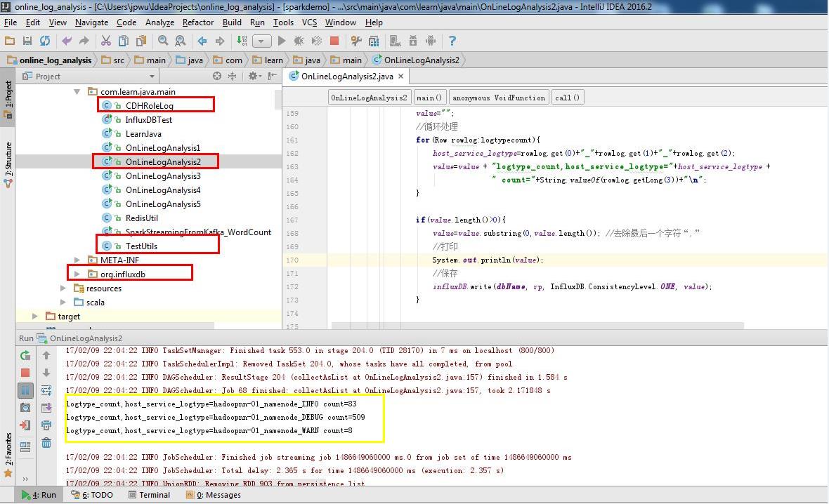Open Settings wrench toolbar icon
The image size is (829, 504).
coord(355,41)
